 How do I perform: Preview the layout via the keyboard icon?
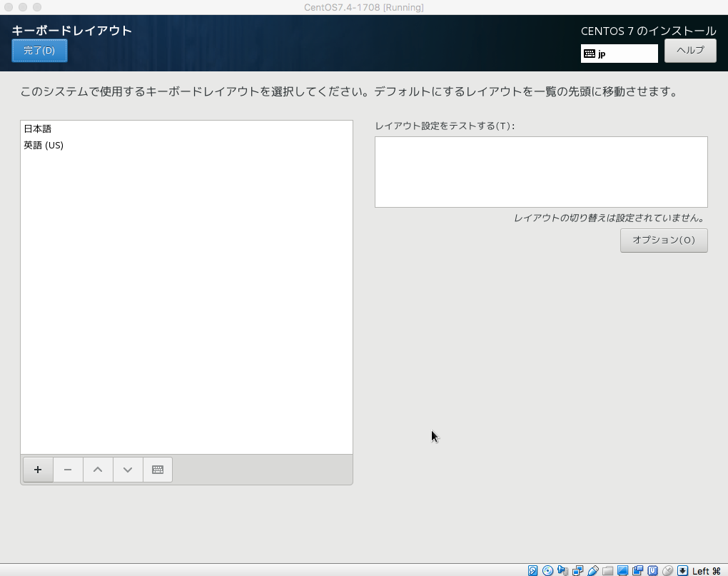(157, 469)
